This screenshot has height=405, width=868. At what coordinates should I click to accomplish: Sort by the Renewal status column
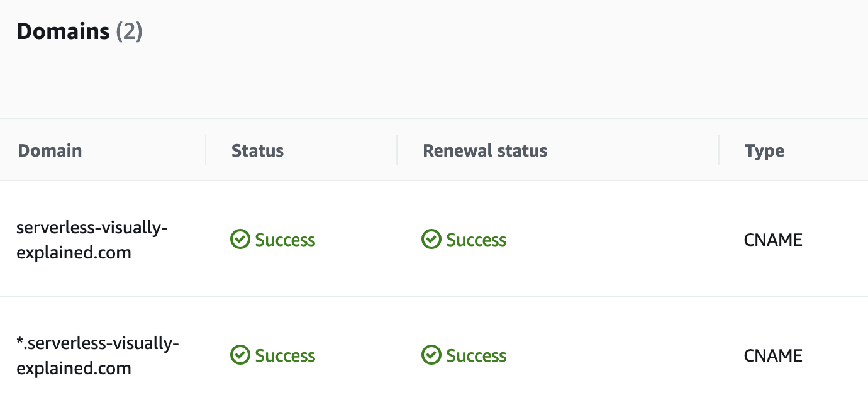pos(485,150)
